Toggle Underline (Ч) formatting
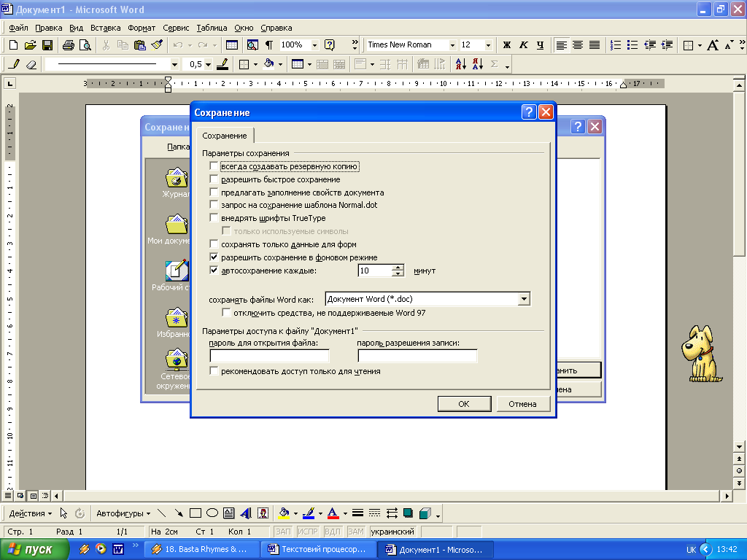 [x=541, y=44]
